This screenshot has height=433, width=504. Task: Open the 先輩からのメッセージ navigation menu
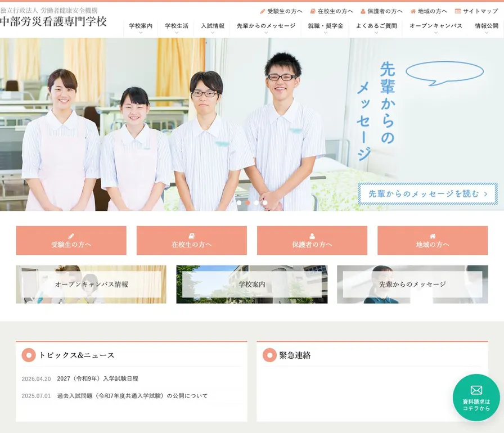tap(266, 26)
